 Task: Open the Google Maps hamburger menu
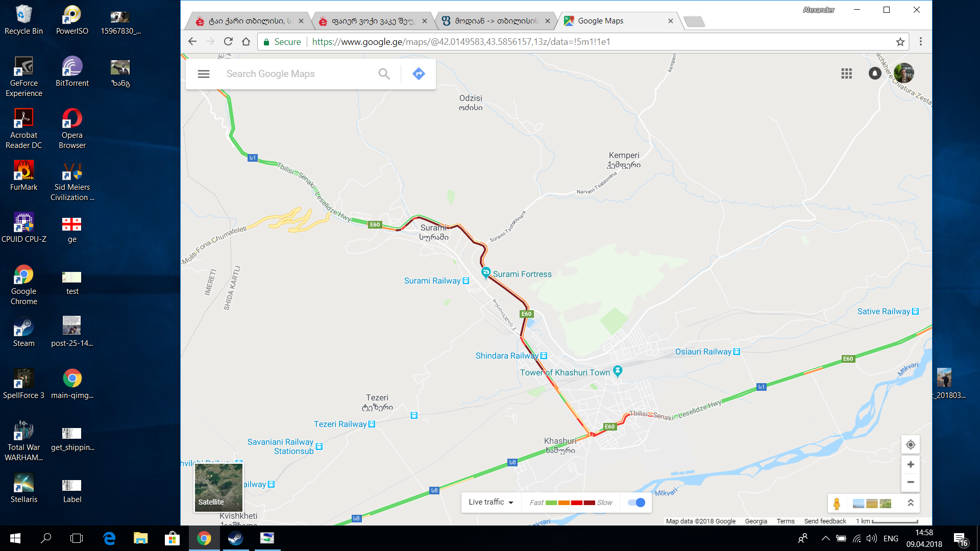[203, 74]
